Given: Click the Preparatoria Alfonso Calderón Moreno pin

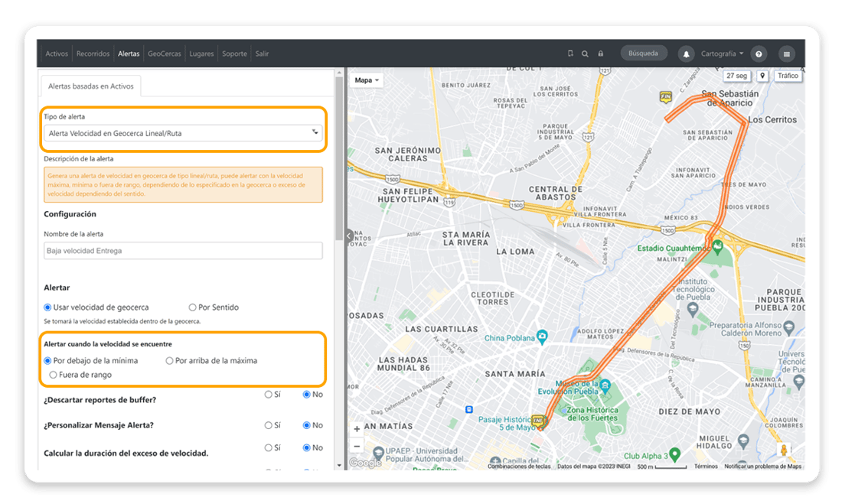Looking at the screenshot, I should click(788, 327).
